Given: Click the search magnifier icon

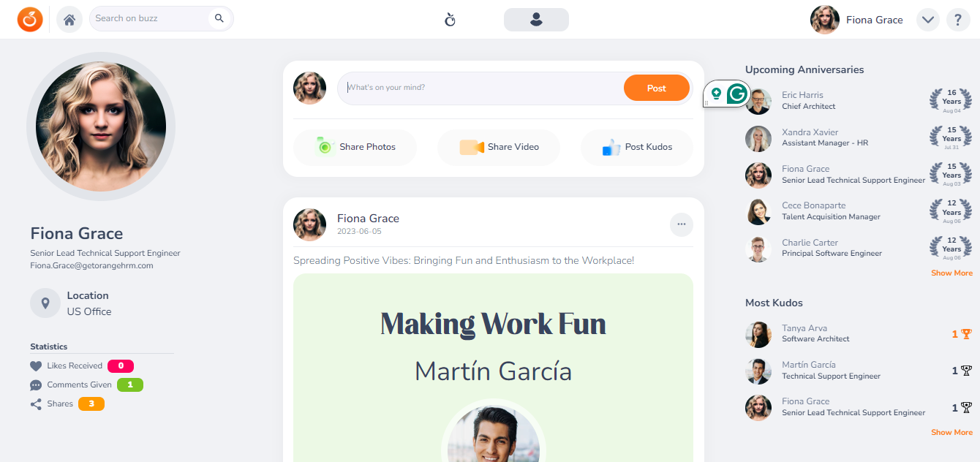Looking at the screenshot, I should click(x=219, y=18).
